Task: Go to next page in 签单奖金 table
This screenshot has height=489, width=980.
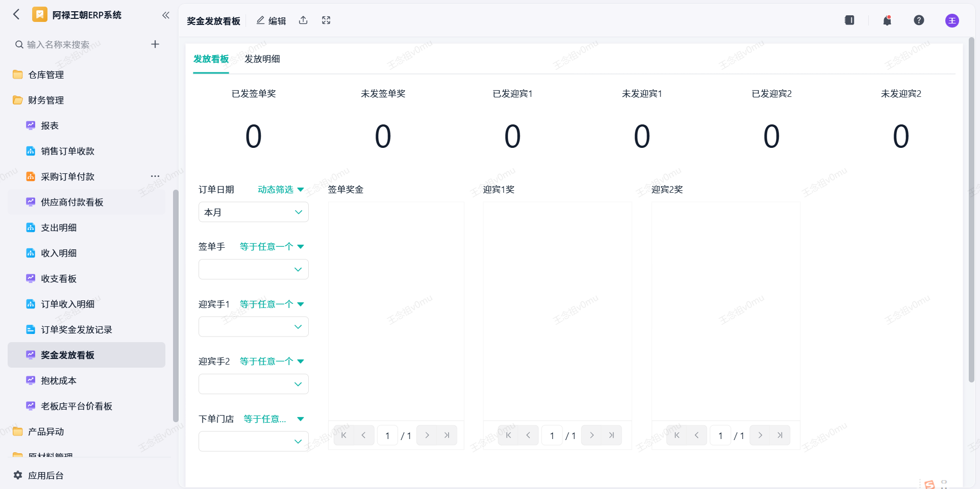Action: 427,435
